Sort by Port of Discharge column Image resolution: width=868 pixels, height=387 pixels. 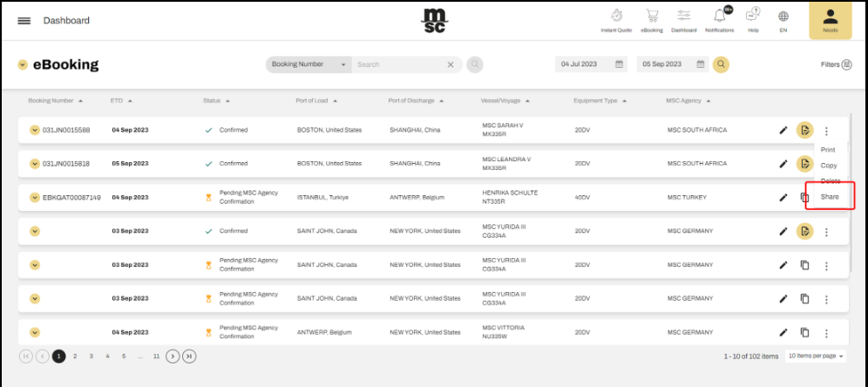[415, 101]
